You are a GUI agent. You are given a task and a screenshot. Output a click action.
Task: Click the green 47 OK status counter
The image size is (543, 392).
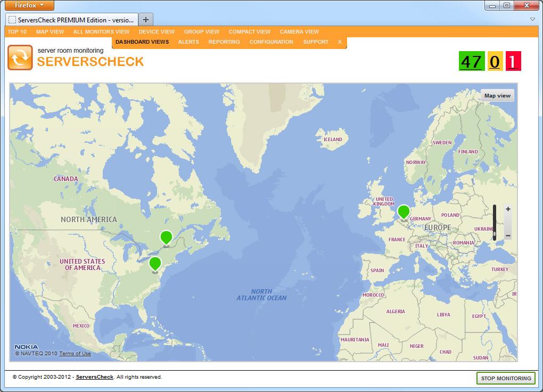coord(472,61)
